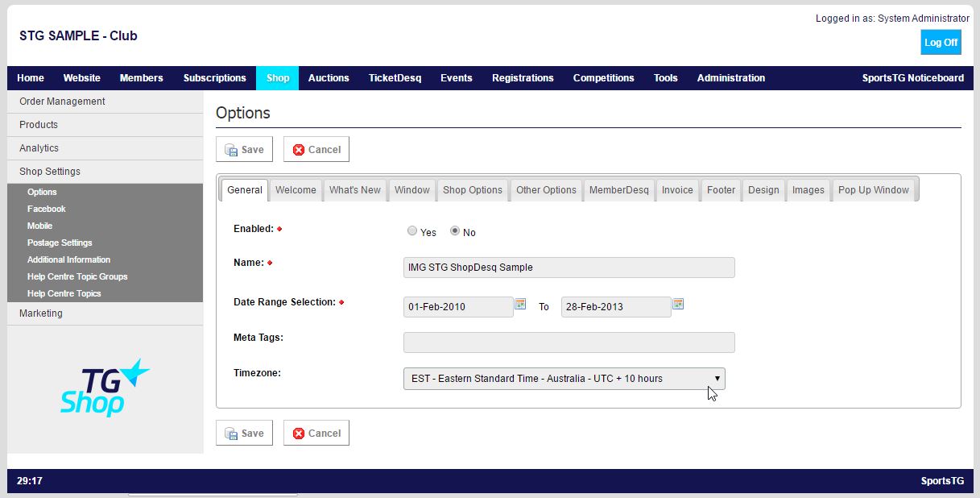
Task: Switch to the Images tab
Action: [808, 190]
